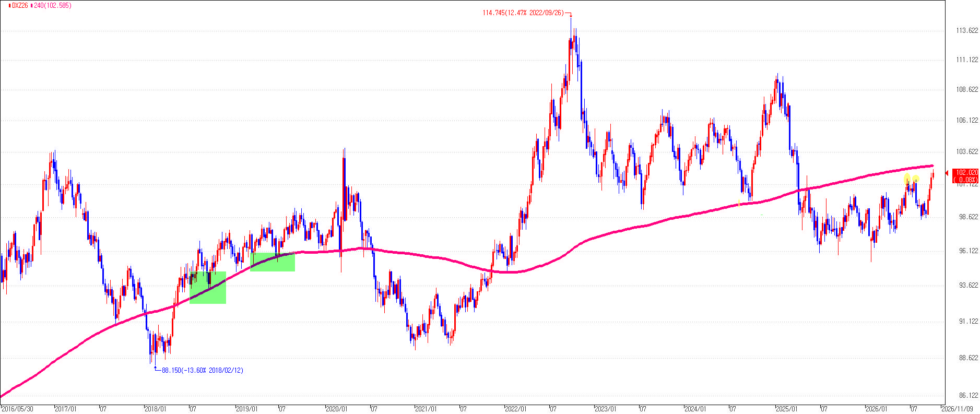Image resolution: width=980 pixels, height=414 pixels.
Task: Click the 106.122 price axis label
Action: (x=967, y=120)
